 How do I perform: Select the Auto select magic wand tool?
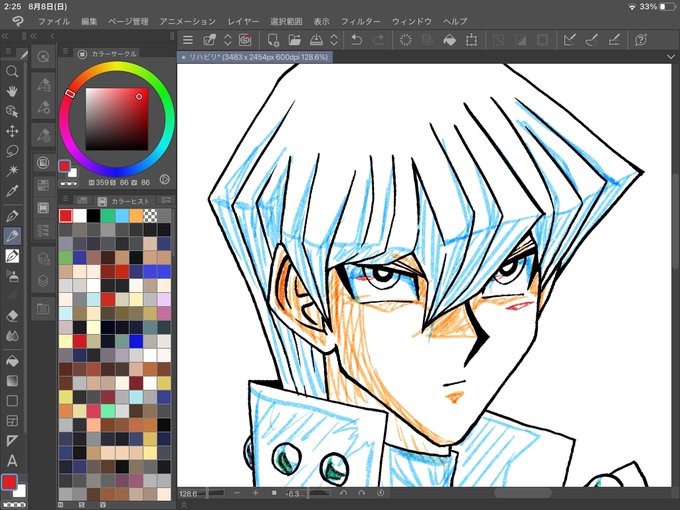(12, 170)
